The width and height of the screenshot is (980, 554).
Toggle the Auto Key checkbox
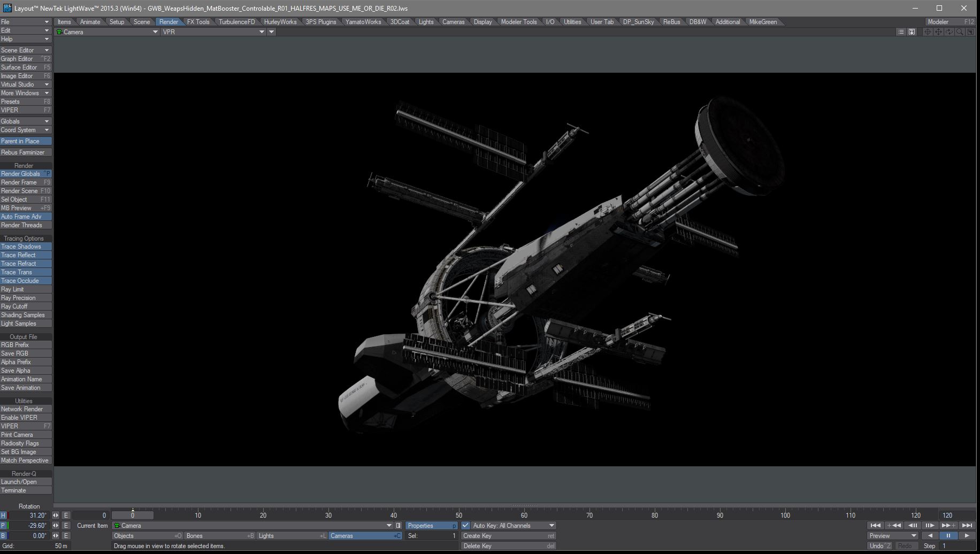click(465, 526)
